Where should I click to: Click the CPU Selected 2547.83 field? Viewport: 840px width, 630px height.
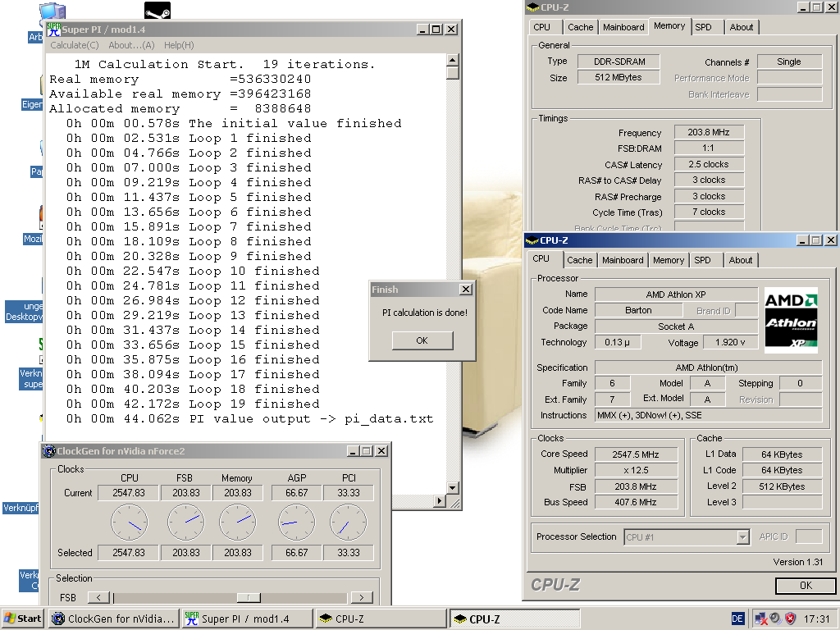(129, 553)
